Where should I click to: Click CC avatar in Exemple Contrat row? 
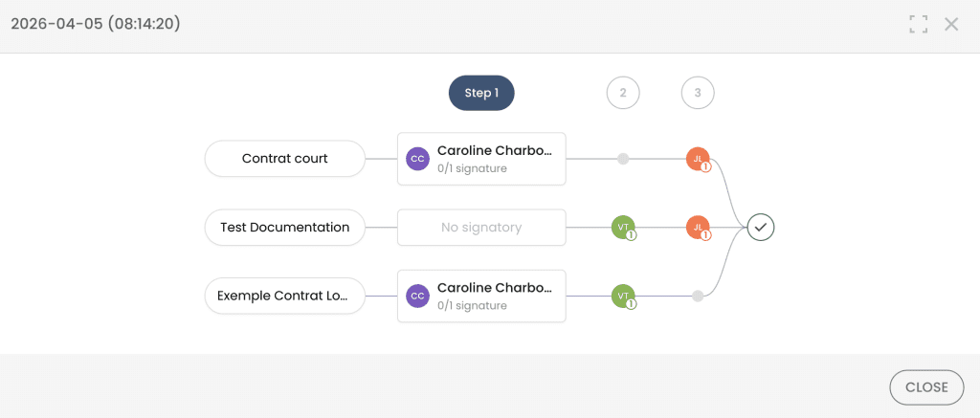pyautogui.click(x=417, y=297)
